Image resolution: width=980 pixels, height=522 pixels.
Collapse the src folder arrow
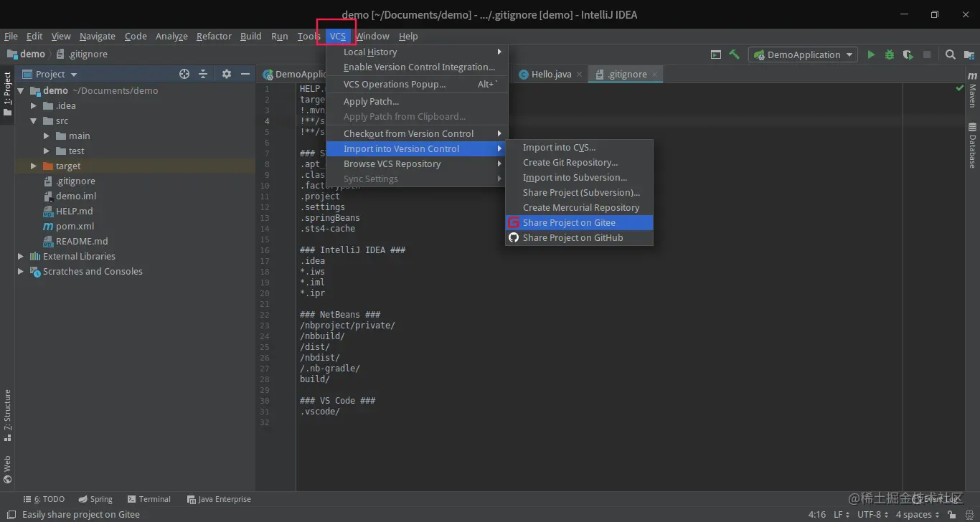click(34, 121)
